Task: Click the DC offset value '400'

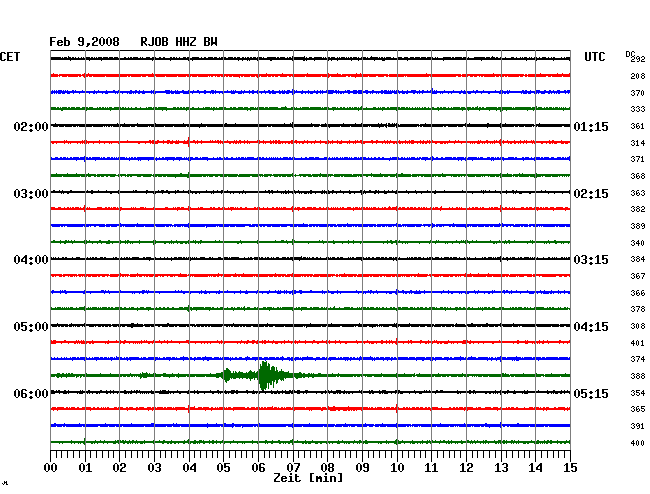Action: point(638,443)
